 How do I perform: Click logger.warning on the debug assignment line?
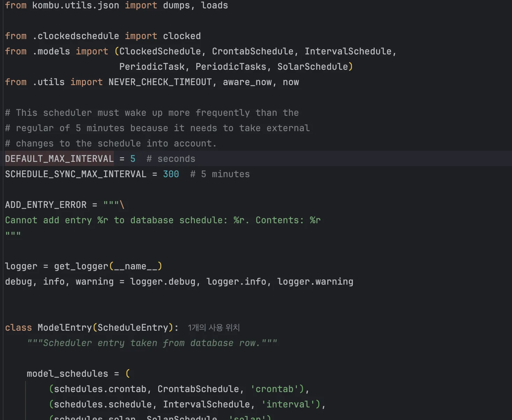coord(315,281)
